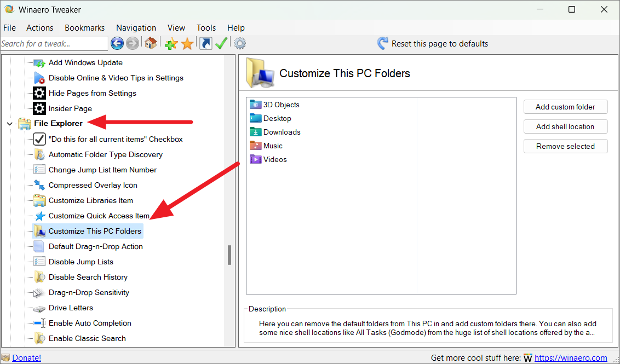Click the tree panel vertical scrollbar thumb
620x364 pixels.
[x=229, y=255]
